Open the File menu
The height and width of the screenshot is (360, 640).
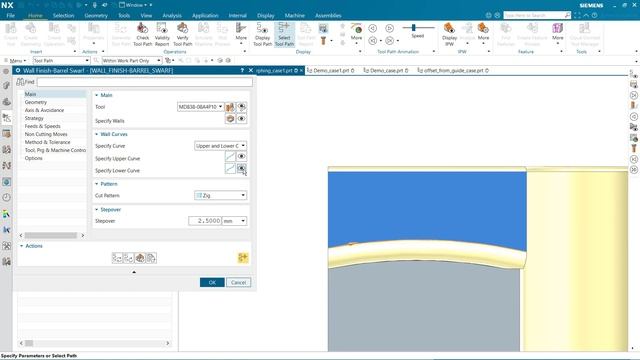tap(11, 16)
